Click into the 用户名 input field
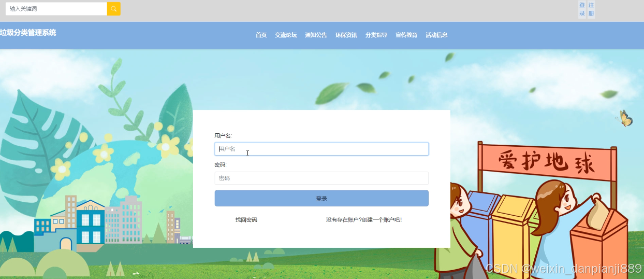 click(x=321, y=149)
